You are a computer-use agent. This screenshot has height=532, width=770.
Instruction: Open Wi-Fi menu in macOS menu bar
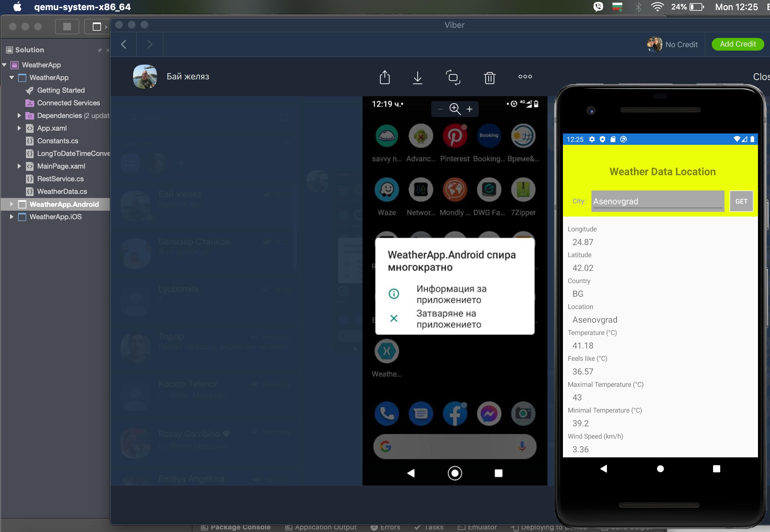(657, 7)
